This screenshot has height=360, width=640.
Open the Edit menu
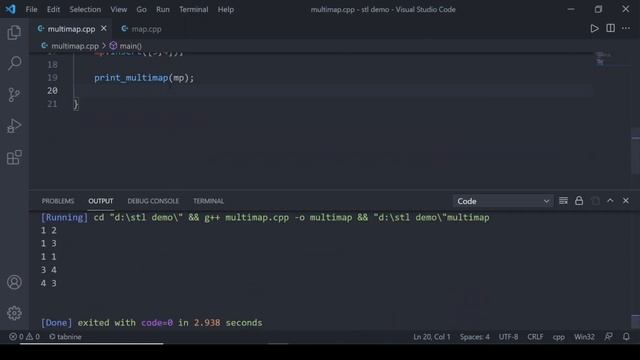coord(53,9)
